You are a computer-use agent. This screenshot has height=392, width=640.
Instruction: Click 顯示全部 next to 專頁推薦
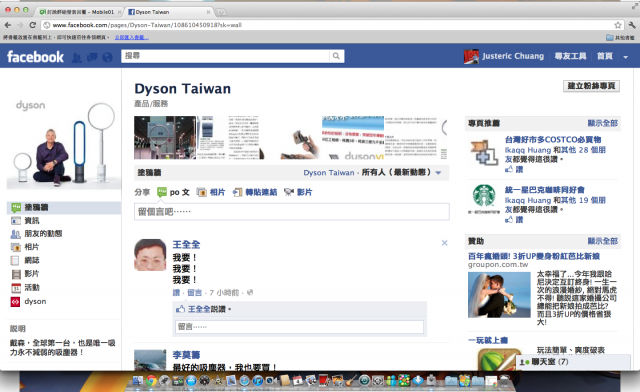pos(602,123)
